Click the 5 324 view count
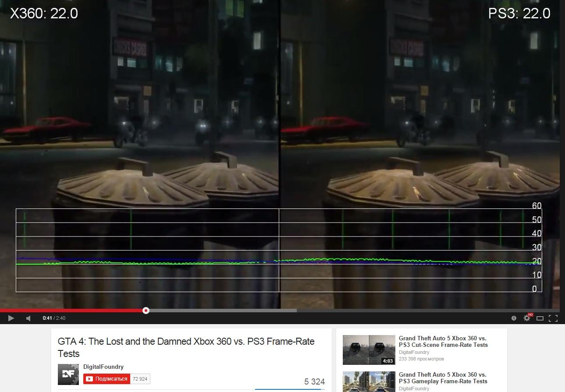 (x=314, y=381)
